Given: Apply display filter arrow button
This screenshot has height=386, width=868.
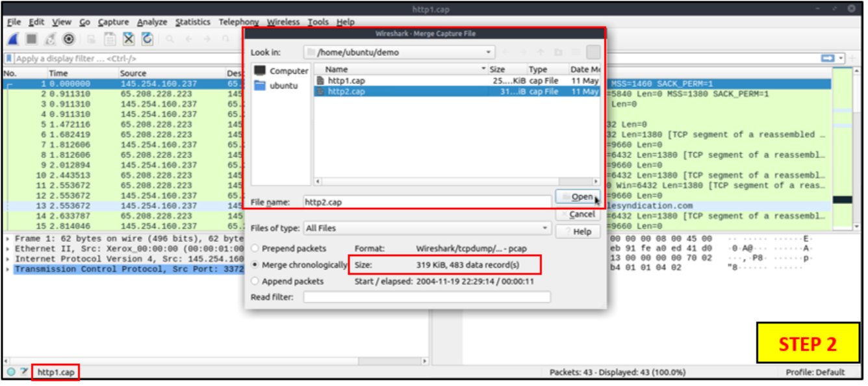Looking at the screenshot, I should pos(828,58).
